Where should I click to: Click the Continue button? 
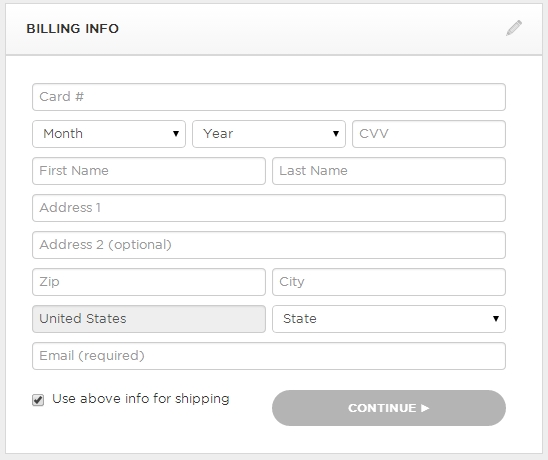click(389, 408)
